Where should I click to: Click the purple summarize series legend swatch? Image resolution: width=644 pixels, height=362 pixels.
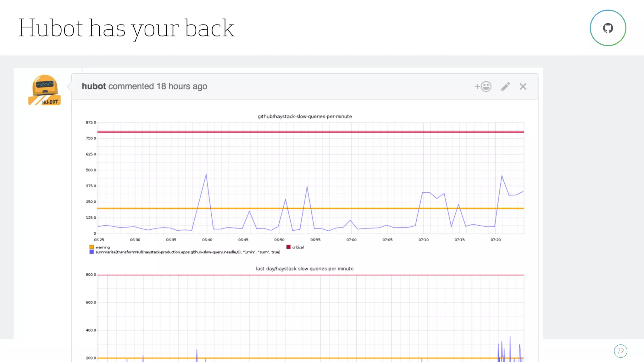click(x=92, y=252)
